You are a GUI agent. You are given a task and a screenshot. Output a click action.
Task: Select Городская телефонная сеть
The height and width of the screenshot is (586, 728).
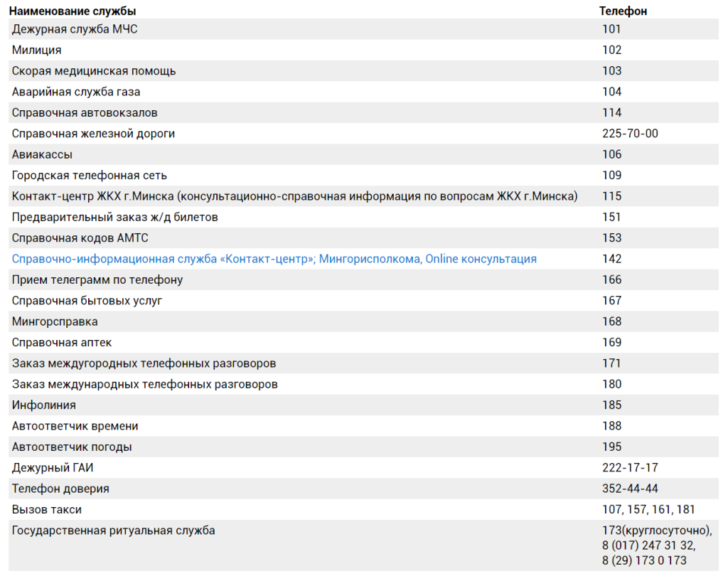[x=89, y=175]
